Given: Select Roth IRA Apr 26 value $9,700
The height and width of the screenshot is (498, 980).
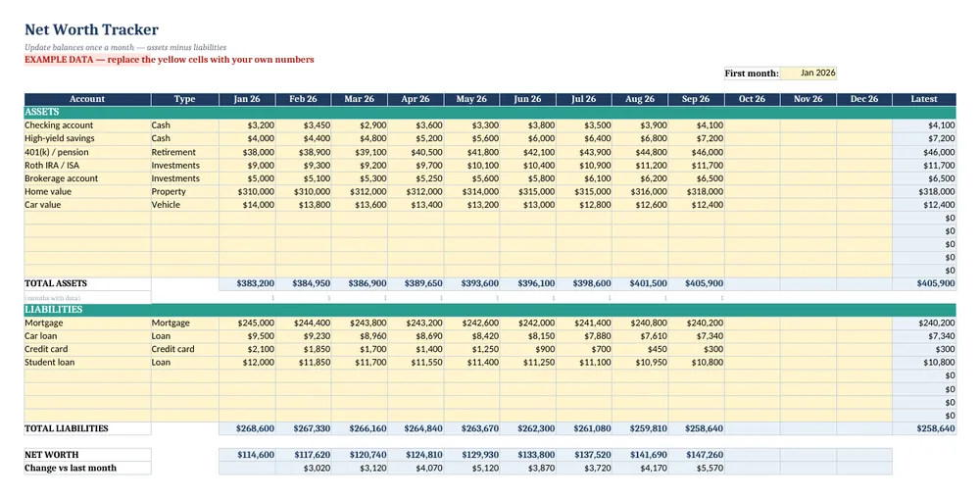Looking at the screenshot, I should (x=416, y=166).
